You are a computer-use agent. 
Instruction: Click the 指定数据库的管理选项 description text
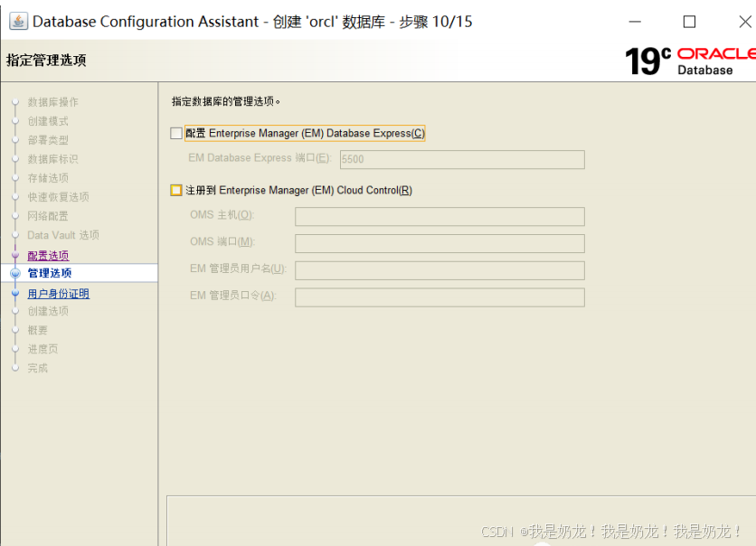tap(226, 101)
